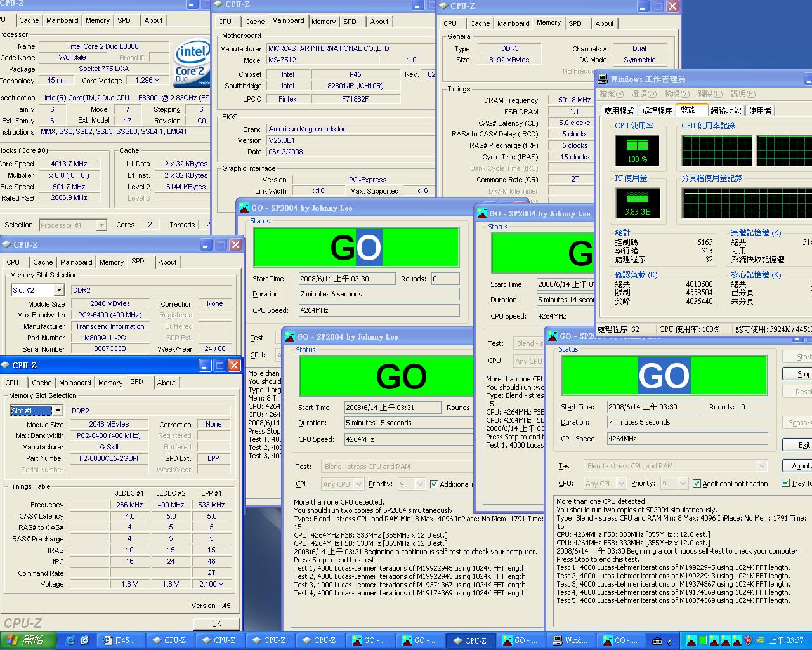Open the Processor #1 selection dropdown

click(101, 225)
